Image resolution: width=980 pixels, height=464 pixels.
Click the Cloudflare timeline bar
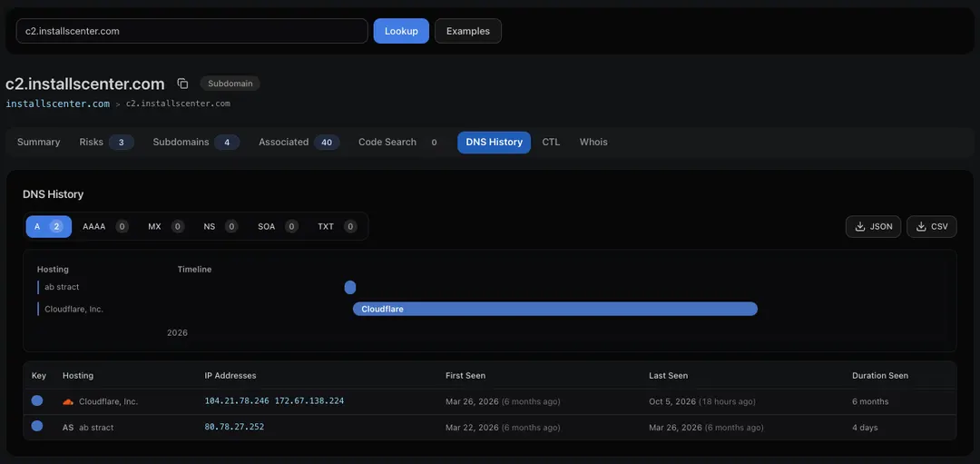tap(555, 309)
